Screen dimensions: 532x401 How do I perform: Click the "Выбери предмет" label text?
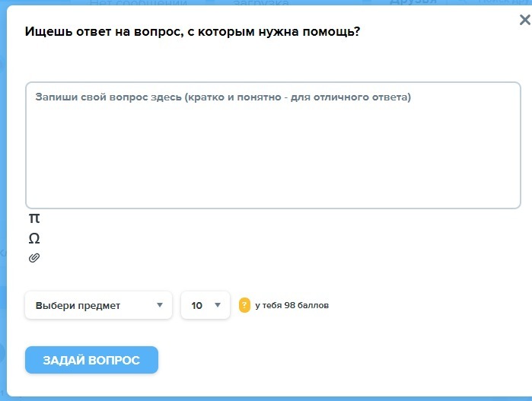(78, 306)
